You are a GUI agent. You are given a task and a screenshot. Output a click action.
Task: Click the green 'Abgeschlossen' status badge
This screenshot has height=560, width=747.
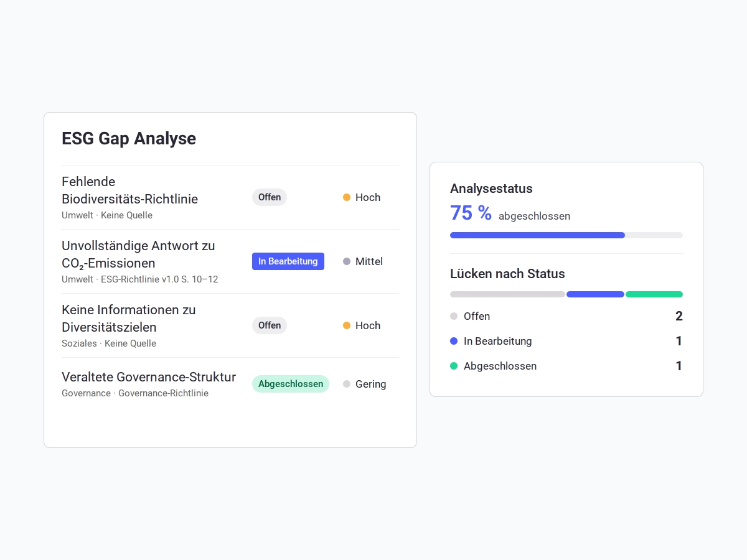point(291,384)
